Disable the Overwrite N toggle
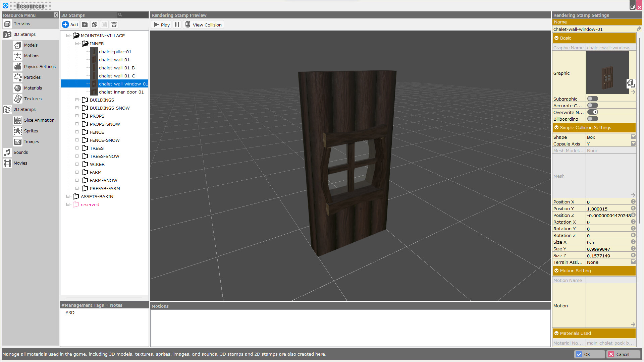644x362 pixels. coord(592,112)
